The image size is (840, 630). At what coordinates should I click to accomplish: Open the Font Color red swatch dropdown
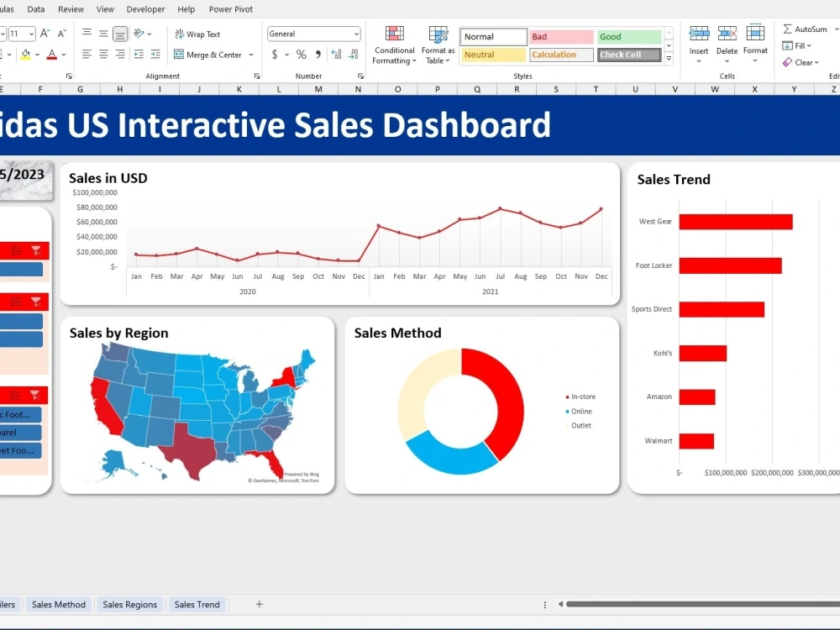pyautogui.click(x=62, y=54)
